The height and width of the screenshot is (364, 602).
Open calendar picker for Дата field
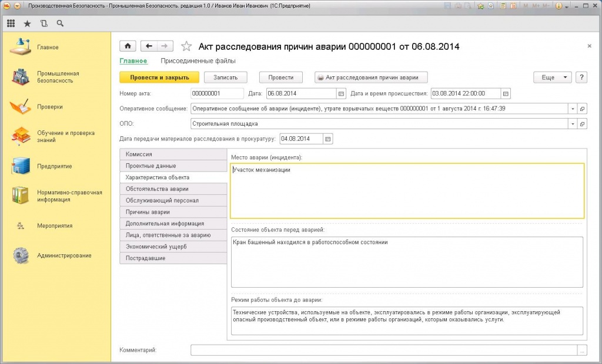[340, 93]
